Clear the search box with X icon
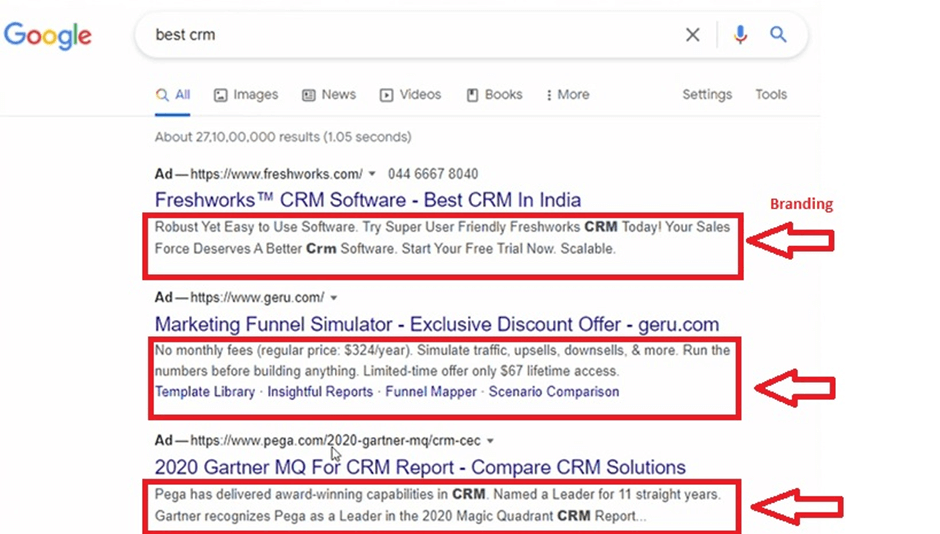The height and width of the screenshot is (534, 940). pyautogui.click(x=692, y=35)
